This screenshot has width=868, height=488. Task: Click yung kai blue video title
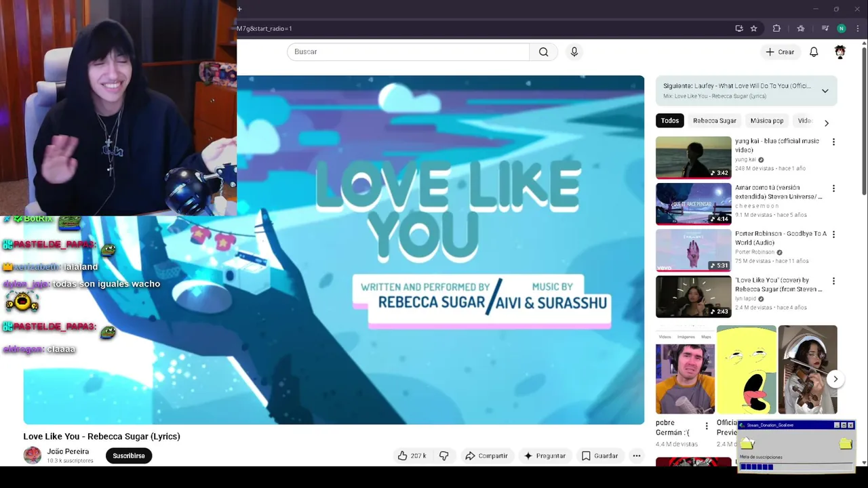[777, 145]
